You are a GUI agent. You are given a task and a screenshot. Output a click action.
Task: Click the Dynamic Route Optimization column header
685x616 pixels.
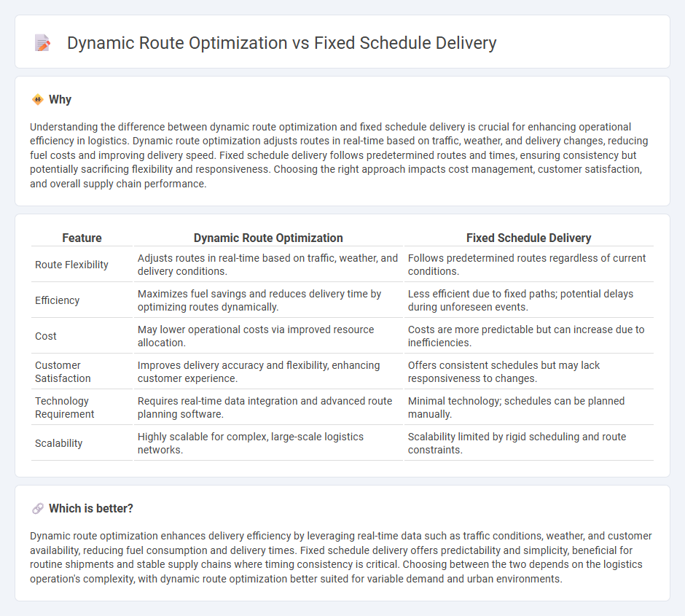268,238
